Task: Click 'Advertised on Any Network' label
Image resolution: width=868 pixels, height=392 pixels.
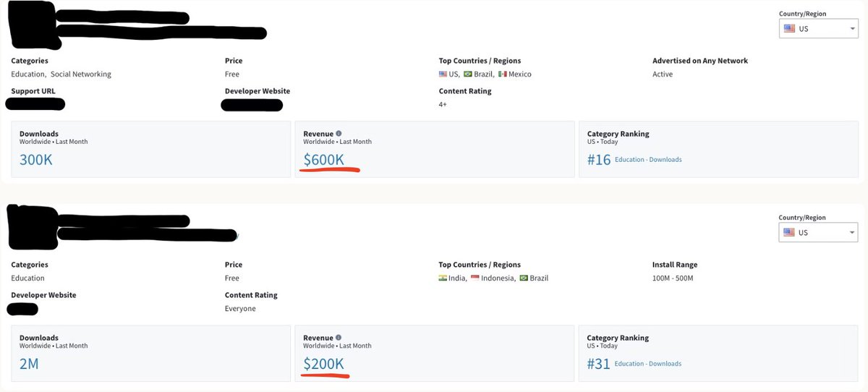Action: (x=700, y=61)
